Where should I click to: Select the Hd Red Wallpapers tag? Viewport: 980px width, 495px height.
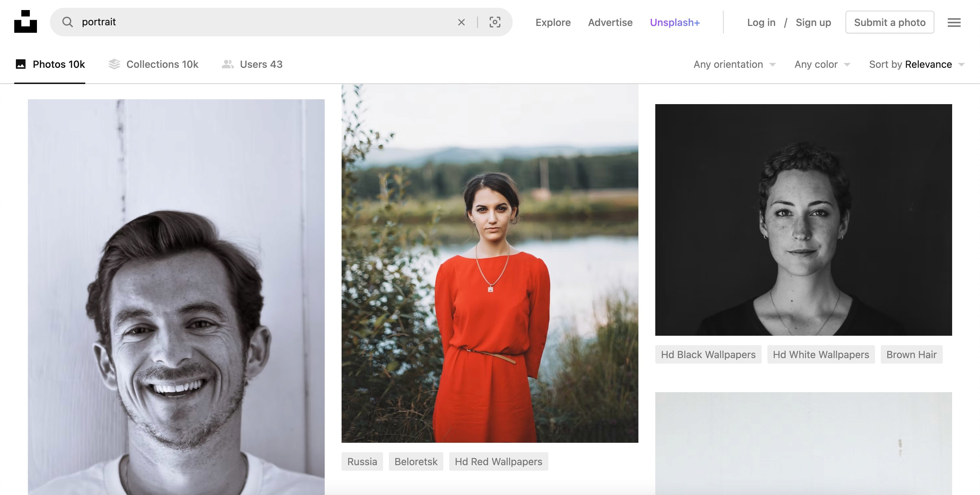(x=498, y=462)
